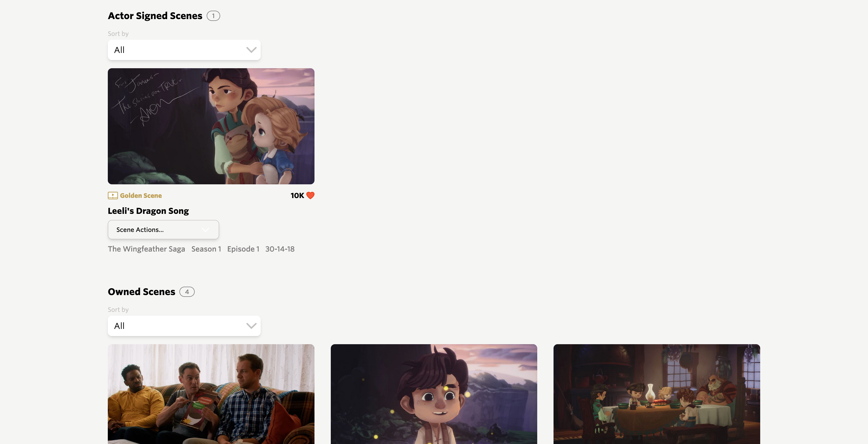Click the Owned Scenes count badge
Image resolution: width=868 pixels, height=444 pixels.
tap(187, 292)
